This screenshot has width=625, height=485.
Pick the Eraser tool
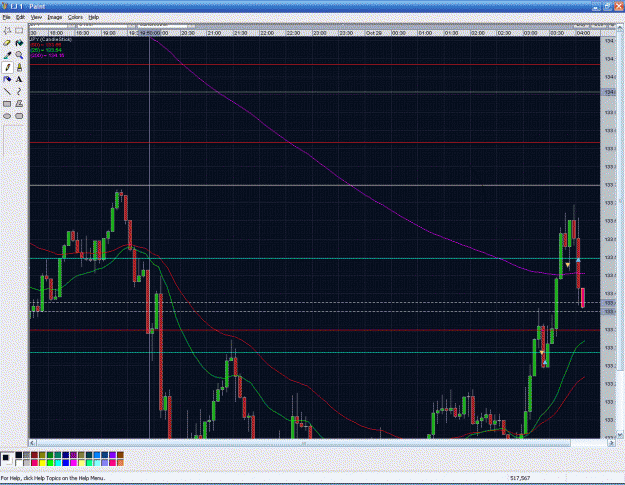(x=7, y=43)
